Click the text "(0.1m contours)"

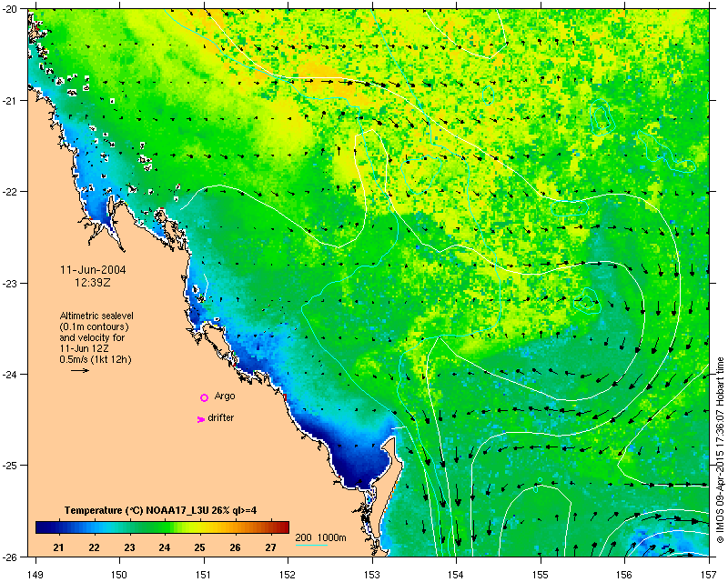pyautogui.click(x=95, y=326)
